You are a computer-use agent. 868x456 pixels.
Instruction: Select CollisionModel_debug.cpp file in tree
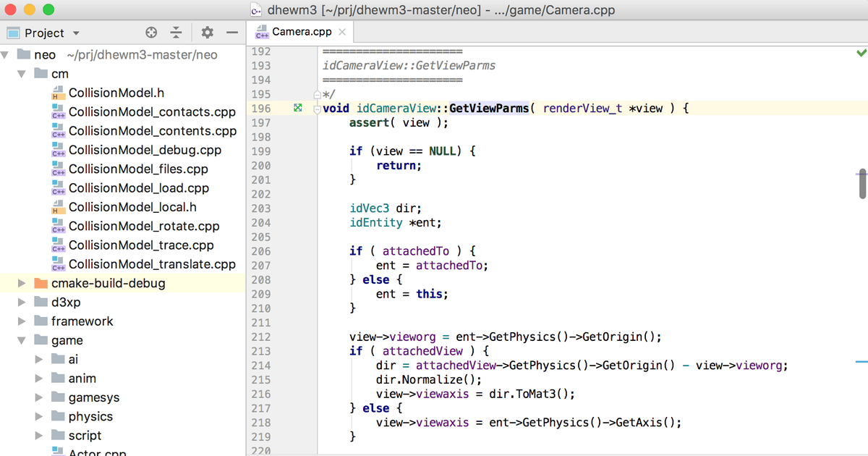pyautogui.click(x=145, y=150)
